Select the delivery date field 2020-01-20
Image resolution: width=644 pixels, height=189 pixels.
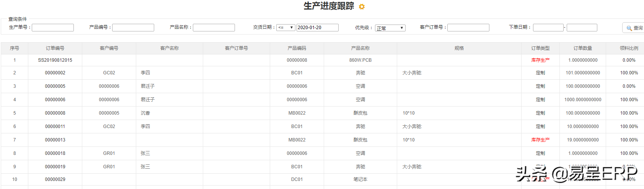point(317,28)
